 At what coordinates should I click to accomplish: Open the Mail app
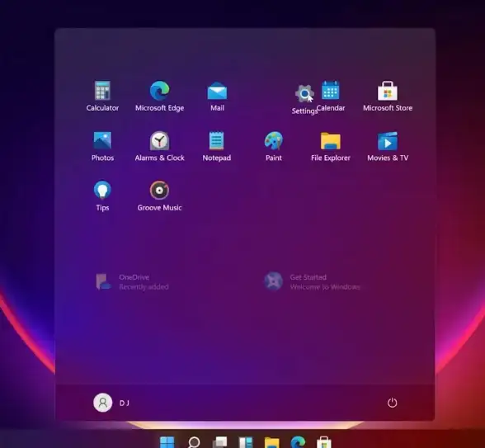(x=217, y=96)
